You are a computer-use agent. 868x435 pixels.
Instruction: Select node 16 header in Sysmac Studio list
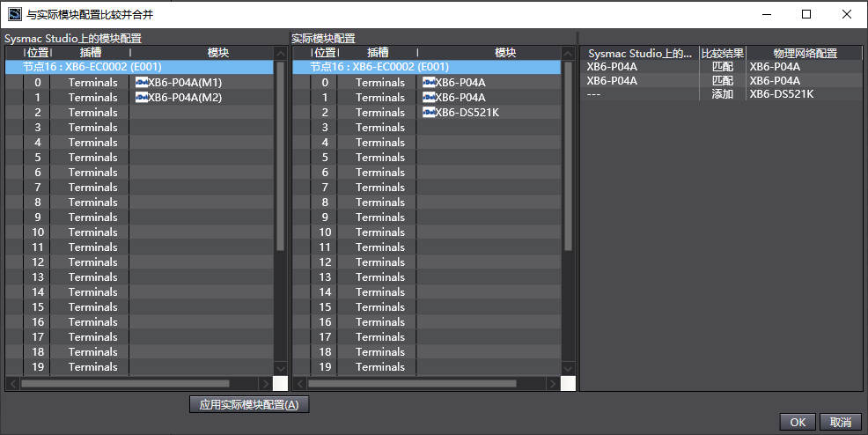tap(139, 67)
